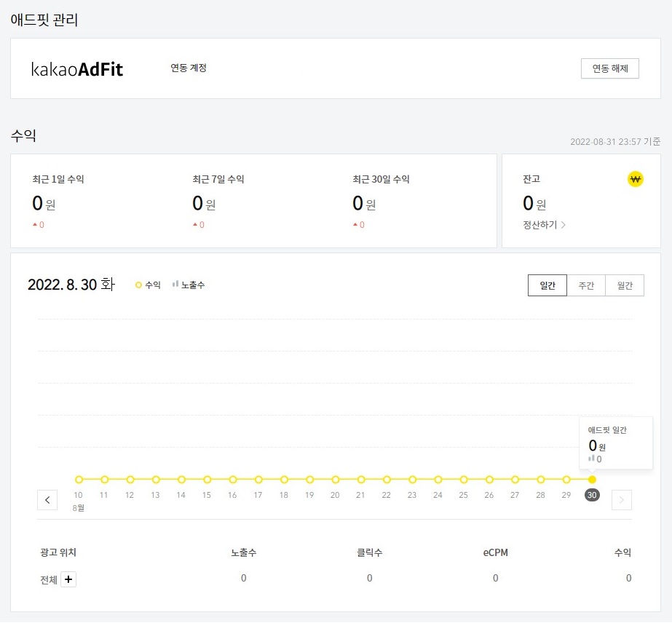
Task: Click the 광고 위치 column header
Action: pos(58,552)
